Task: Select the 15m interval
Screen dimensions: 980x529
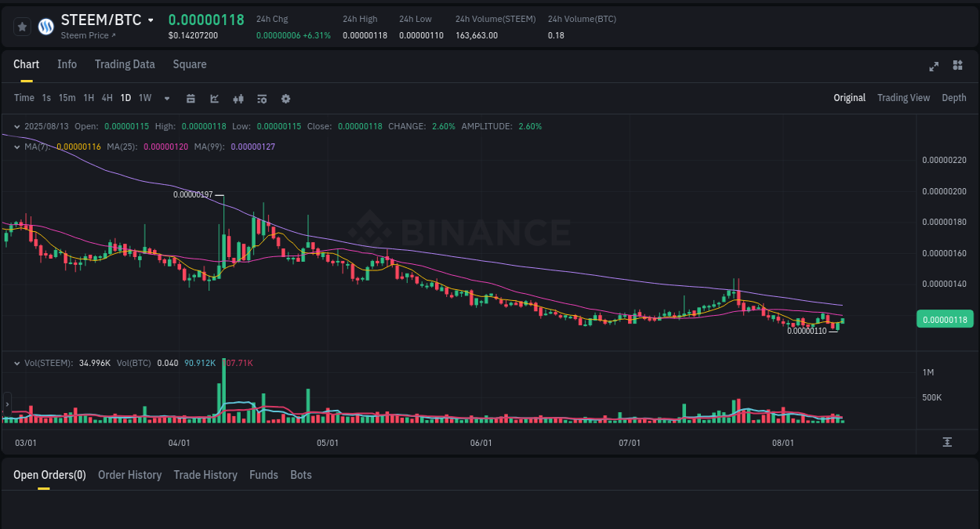Action: point(67,98)
